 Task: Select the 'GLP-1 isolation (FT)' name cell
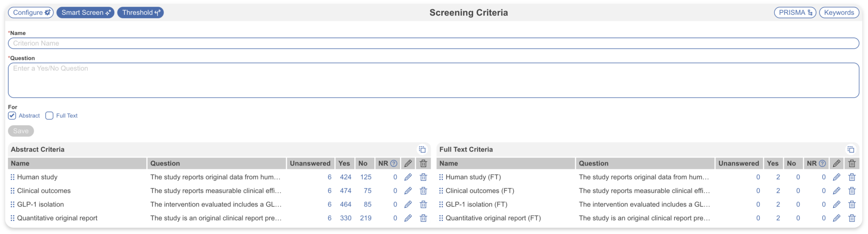(476, 204)
